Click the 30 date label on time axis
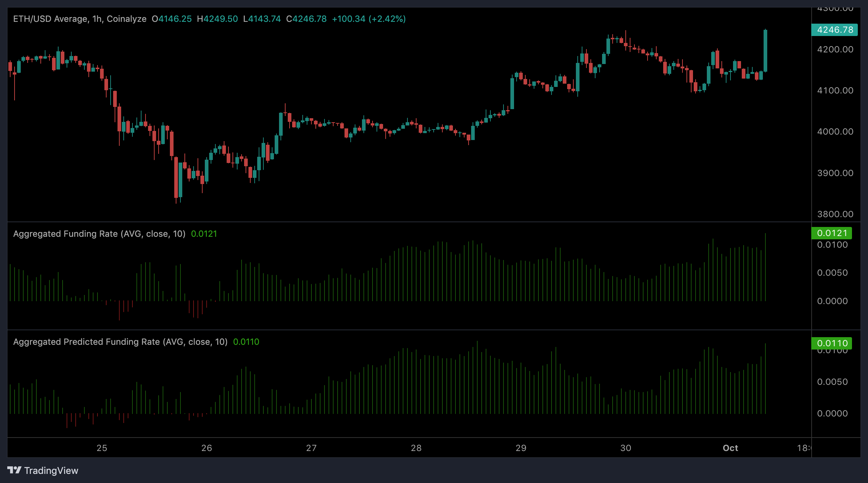This screenshot has width=868, height=483. tap(626, 448)
